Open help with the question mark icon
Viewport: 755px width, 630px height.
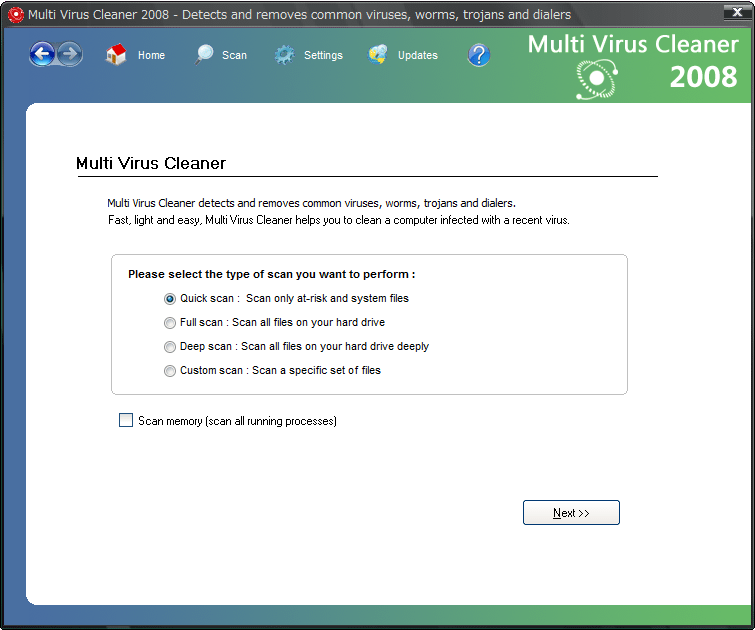tap(479, 55)
